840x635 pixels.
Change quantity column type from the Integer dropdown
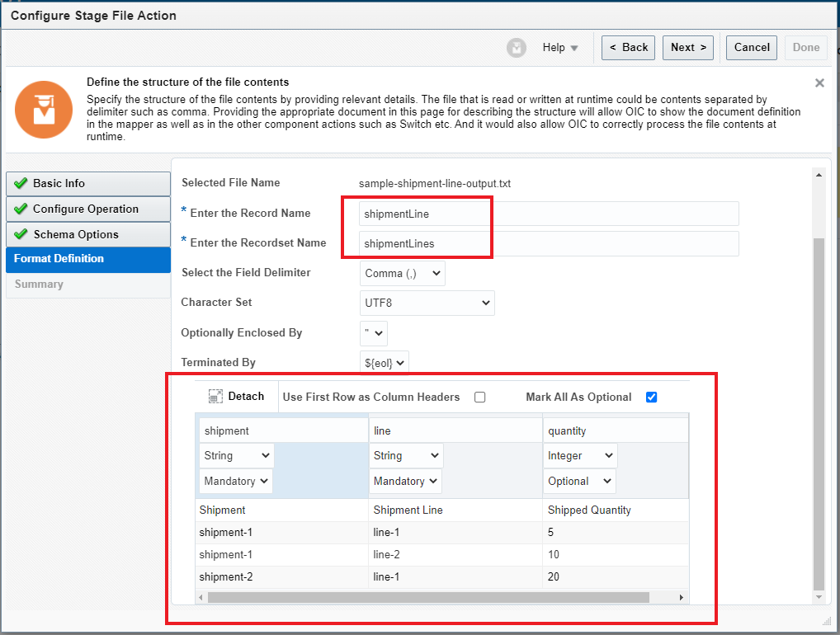(x=581, y=455)
